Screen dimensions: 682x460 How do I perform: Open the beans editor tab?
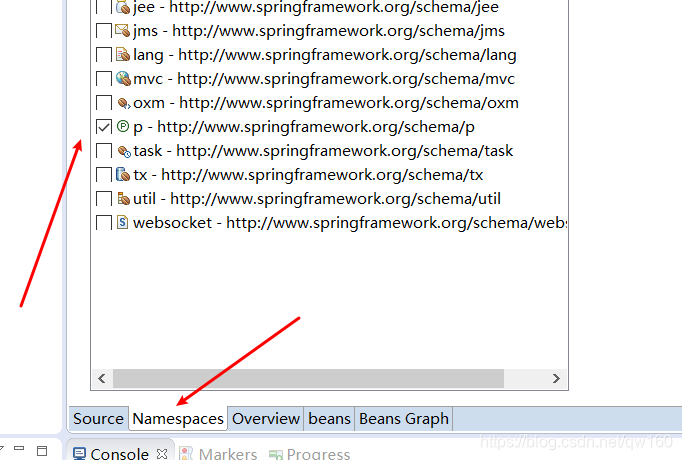pos(329,419)
